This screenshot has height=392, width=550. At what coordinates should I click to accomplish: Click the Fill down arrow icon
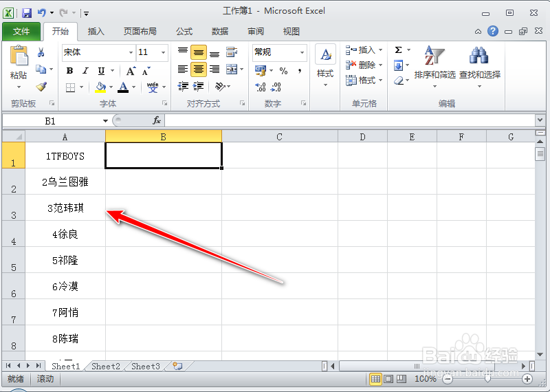(399, 65)
